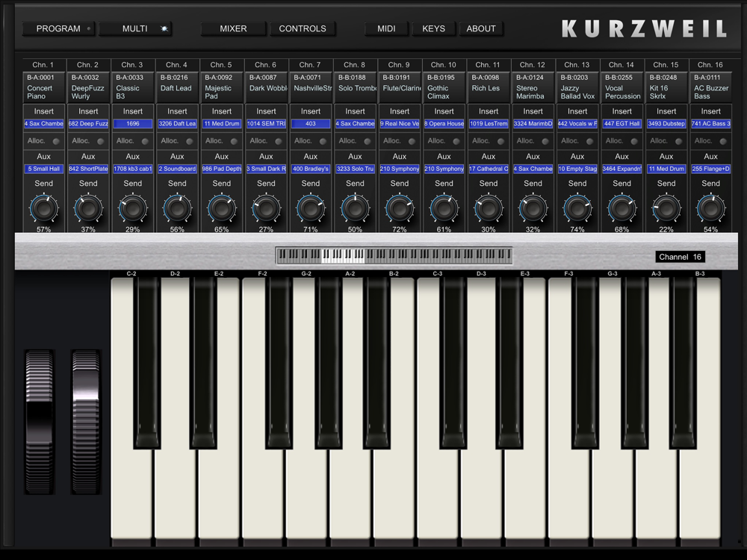The height and width of the screenshot is (560, 747).
Task: Open insert effect '4 Sax Chambe' on Chn. 1
Action: click(44, 124)
